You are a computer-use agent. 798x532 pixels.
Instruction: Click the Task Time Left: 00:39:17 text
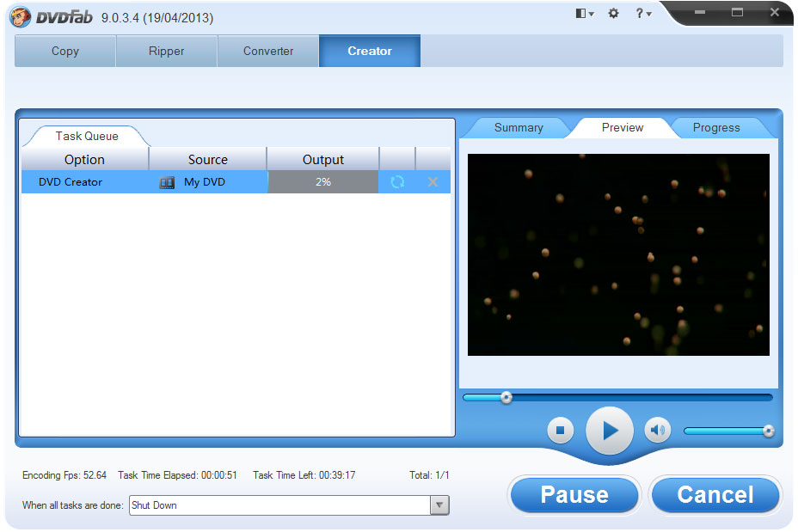click(x=304, y=475)
